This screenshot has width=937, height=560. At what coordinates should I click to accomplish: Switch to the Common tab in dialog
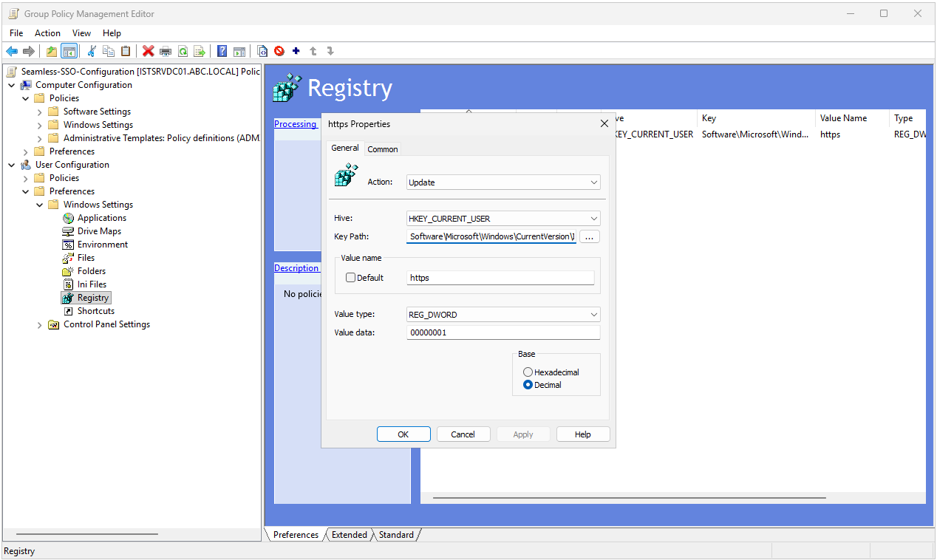[383, 149]
